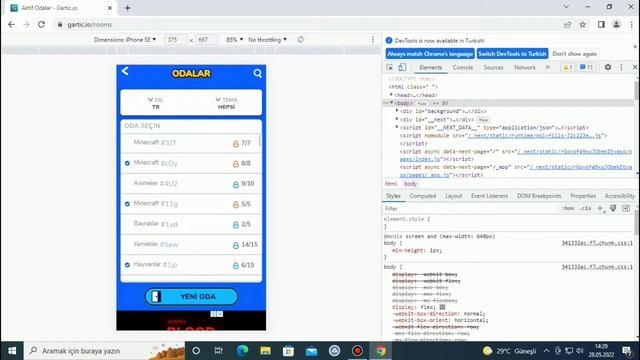Select room Hayvanlar #1jp
640x360 pixels.
(x=191, y=265)
